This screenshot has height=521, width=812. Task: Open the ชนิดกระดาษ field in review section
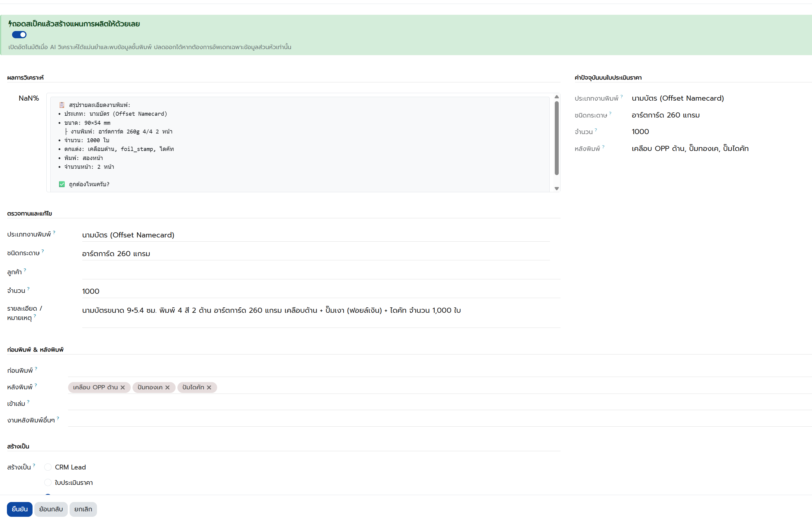(x=316, y=253)
